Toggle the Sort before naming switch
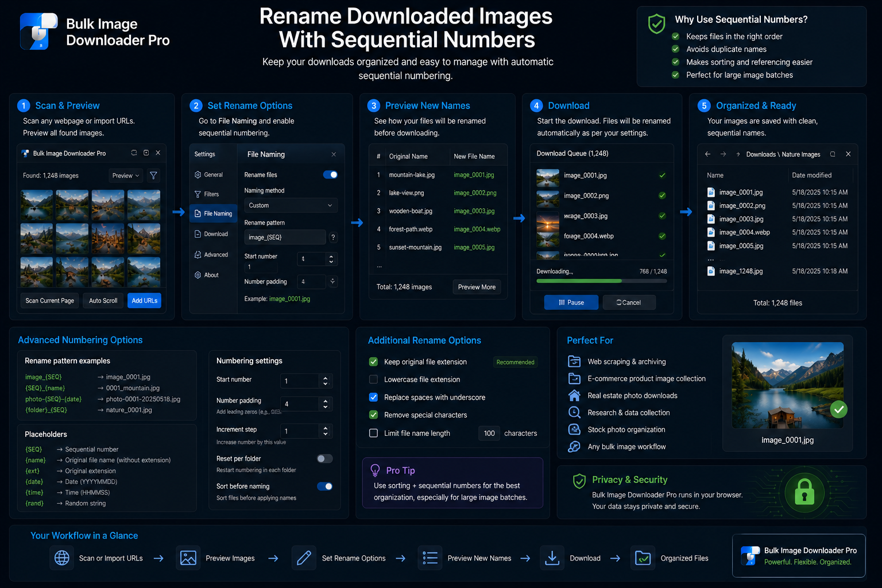The width and height of the screenshot is (882, 588). tap(324, 486)
